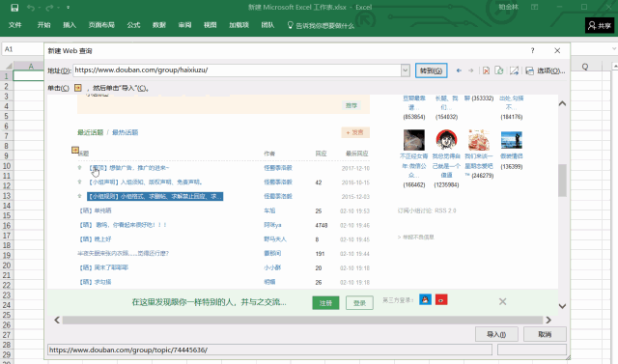Click the seaside silhouette group thumbnail above (136399)
This screenshot has height=364, width=618.
511,140
